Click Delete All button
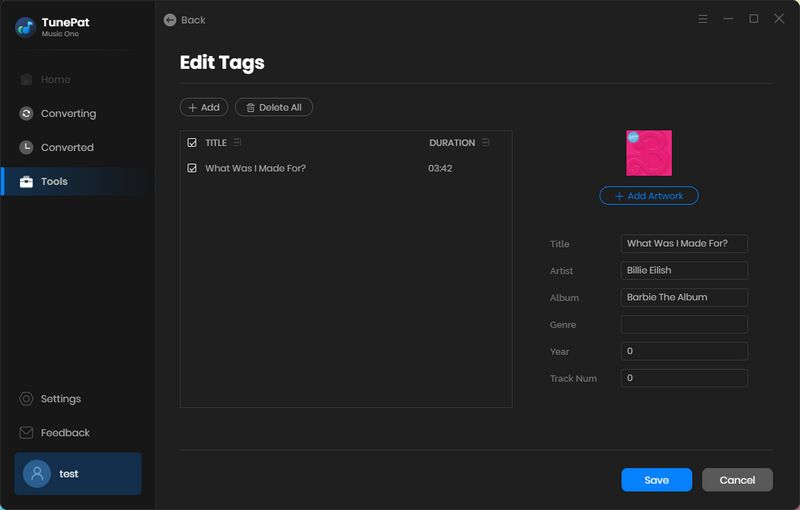Viewport: 800px width, 510px height. [273, 107]
